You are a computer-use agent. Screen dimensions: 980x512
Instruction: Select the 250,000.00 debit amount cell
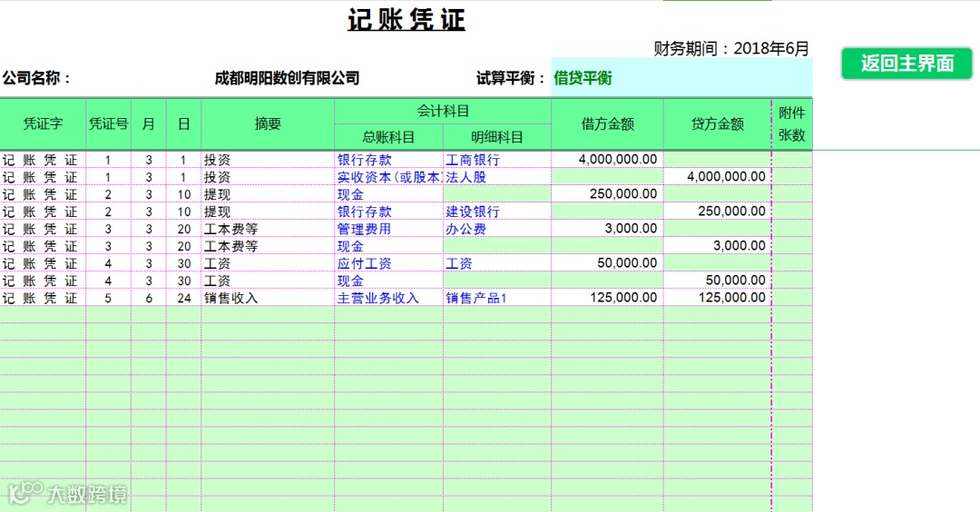click(607, 193)
